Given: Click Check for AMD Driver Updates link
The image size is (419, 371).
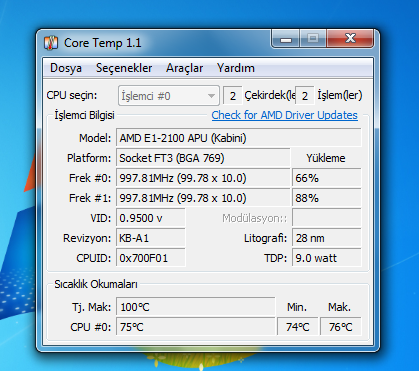Looking at the screenshot, I should click(x=285, y=115).
